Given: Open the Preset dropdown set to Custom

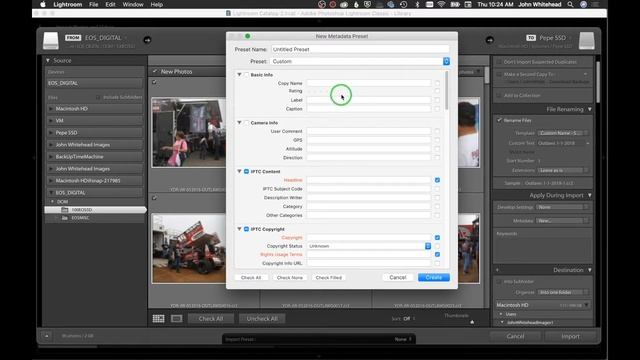Looking at the screenshot, I should tap(360, 61).
